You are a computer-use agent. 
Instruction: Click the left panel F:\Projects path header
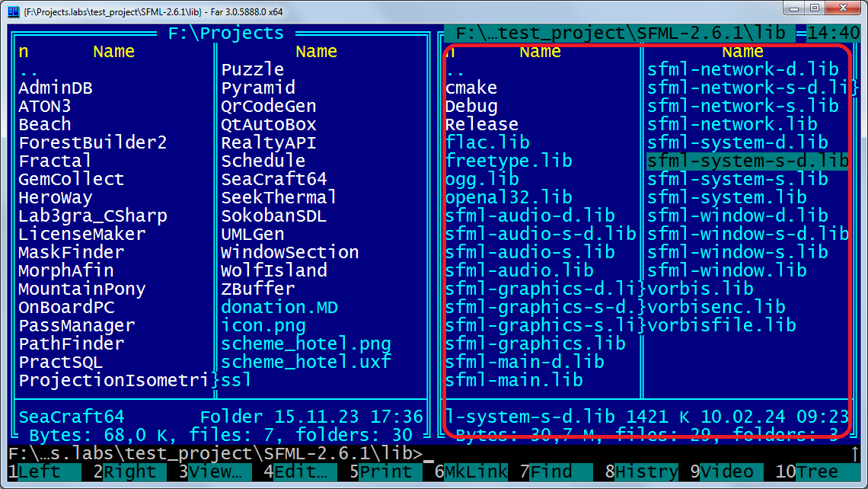pos(225,34)
